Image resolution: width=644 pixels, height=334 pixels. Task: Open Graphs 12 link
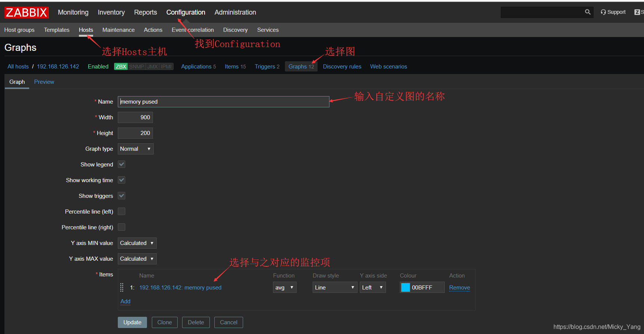(301, 67)
